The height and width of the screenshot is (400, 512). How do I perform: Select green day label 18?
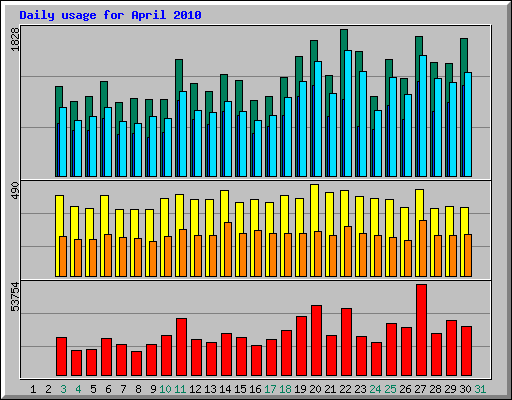coord(285,389)
